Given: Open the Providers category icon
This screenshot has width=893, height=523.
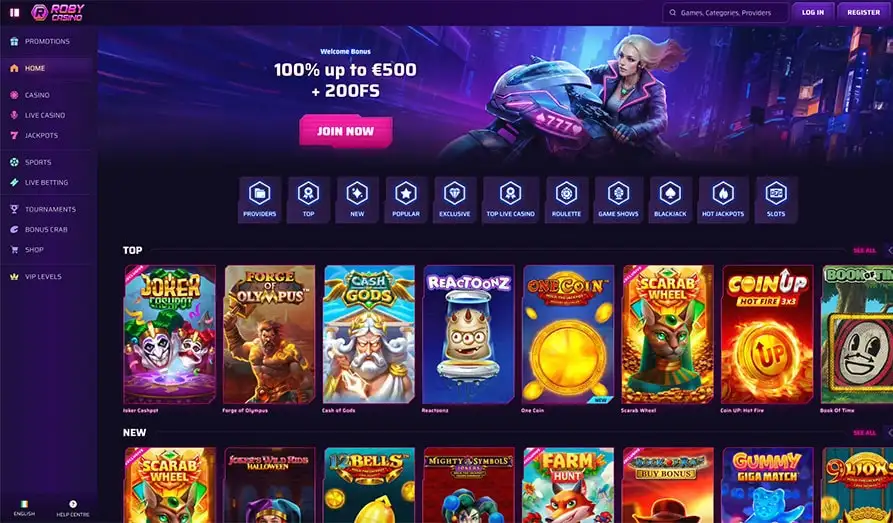Looking at the screenshot, I should (x=260, y=199).
